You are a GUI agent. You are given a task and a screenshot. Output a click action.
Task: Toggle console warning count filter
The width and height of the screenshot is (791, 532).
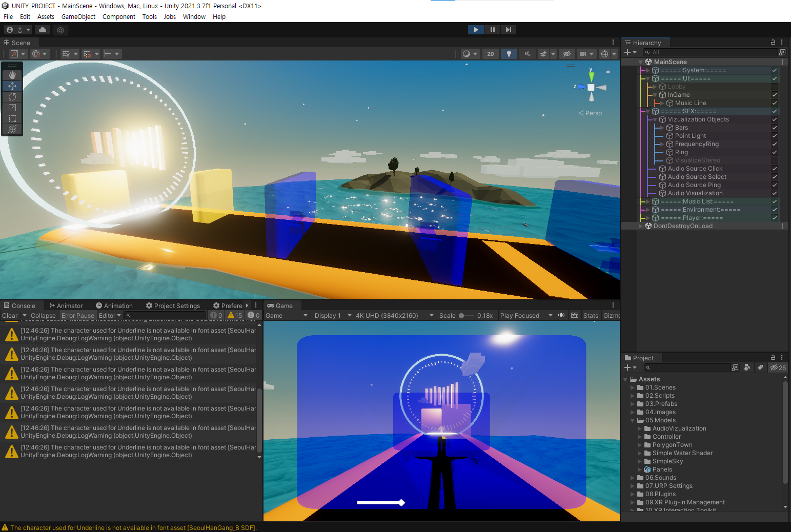pos(235,315)
